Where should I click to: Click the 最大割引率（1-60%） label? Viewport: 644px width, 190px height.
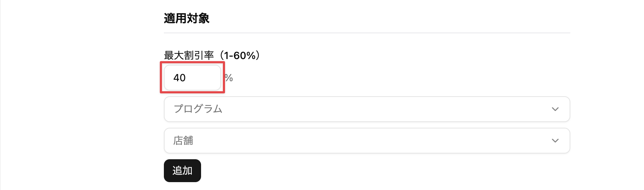(211, 55)
